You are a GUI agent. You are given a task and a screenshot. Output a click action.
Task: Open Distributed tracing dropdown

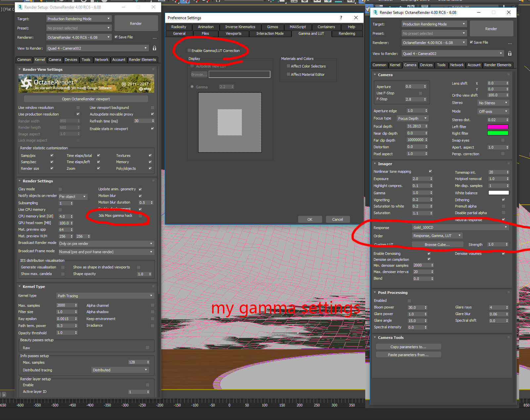[120, 370]
